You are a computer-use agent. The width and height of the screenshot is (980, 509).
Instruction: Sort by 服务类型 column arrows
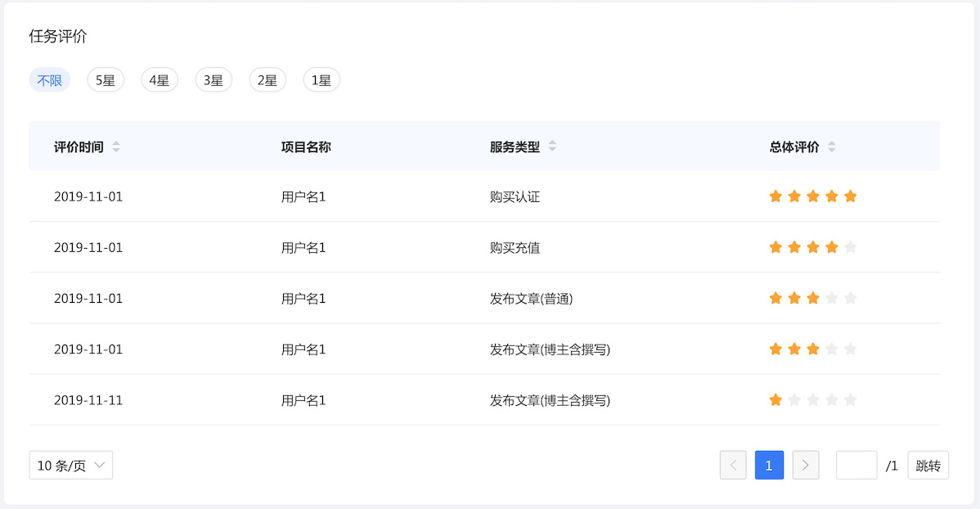point(552,146)
